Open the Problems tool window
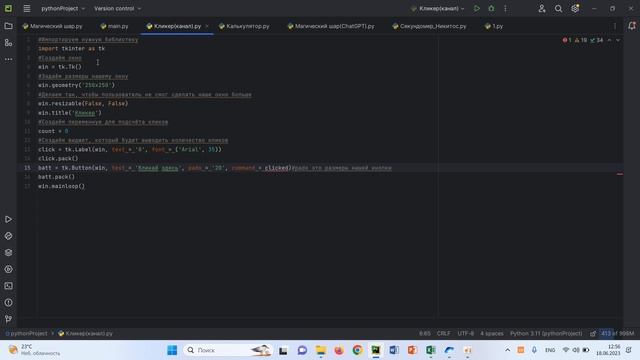Image resolution: width=640 pixels, height=360 pixels. coord(8,303)
